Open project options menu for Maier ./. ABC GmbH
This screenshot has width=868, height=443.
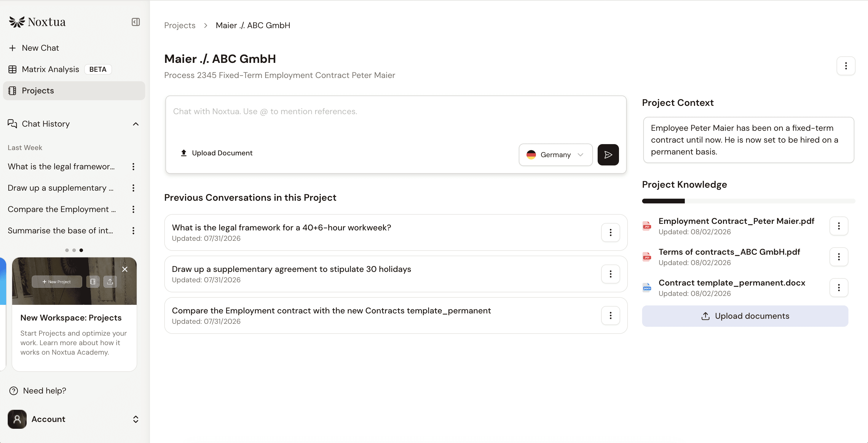(x=846, y=66)
